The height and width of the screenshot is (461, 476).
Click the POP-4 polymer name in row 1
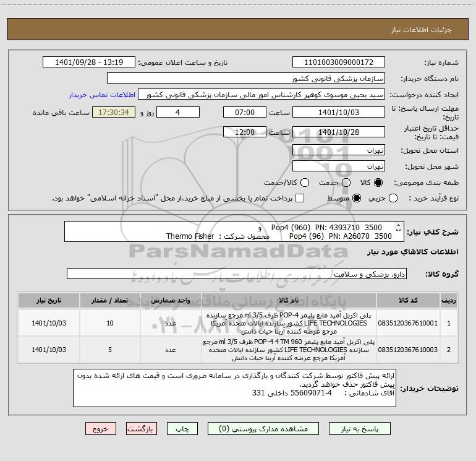(289, 323)
